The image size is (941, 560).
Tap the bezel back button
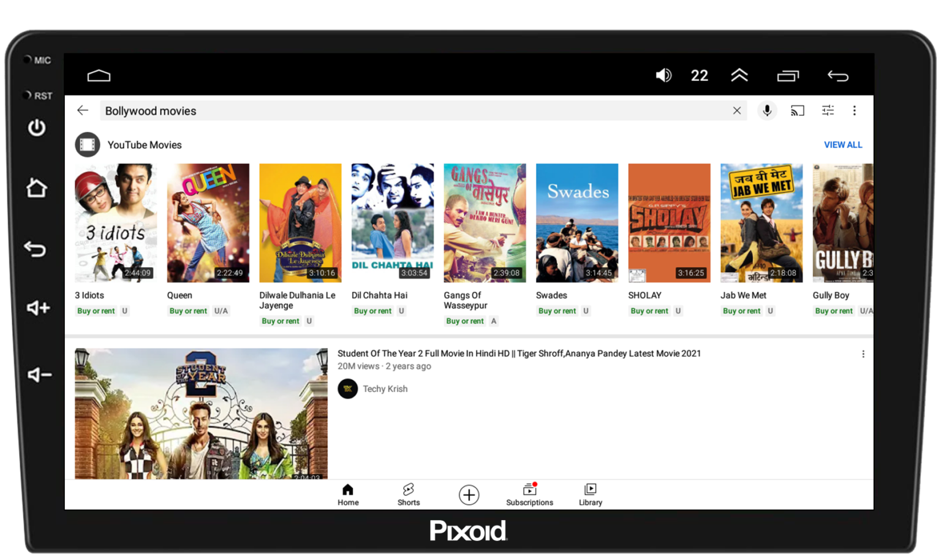tap(36, 249)
